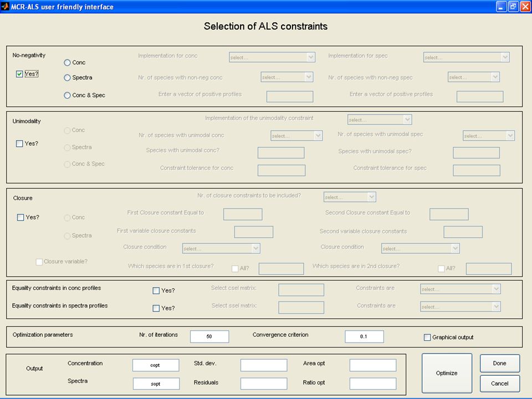Viewport: 532px width, 399px height.
Task: Open Constraints are dropdown for csel matrix
Action: 461,289
